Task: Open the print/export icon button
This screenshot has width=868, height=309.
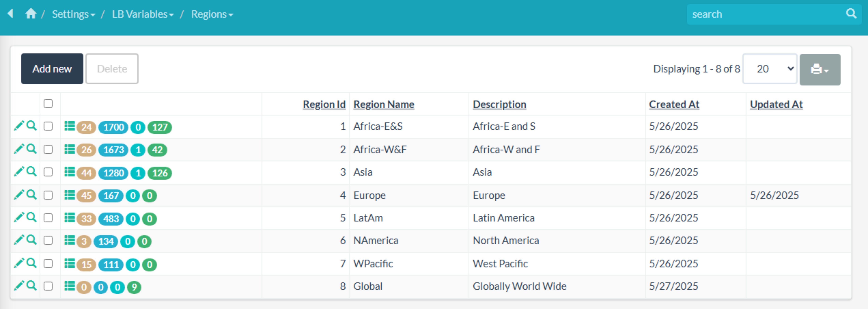Action: click(820, 70)
